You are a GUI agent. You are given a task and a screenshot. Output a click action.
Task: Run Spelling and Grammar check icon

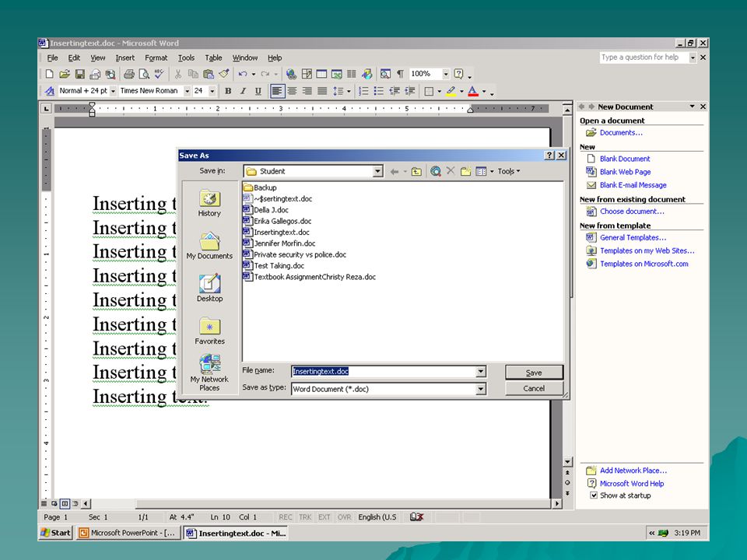coord(159,74)
